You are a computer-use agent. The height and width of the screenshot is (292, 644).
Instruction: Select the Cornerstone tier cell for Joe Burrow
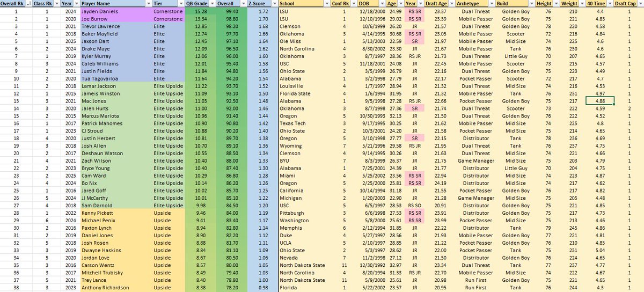tap(169, 18)
